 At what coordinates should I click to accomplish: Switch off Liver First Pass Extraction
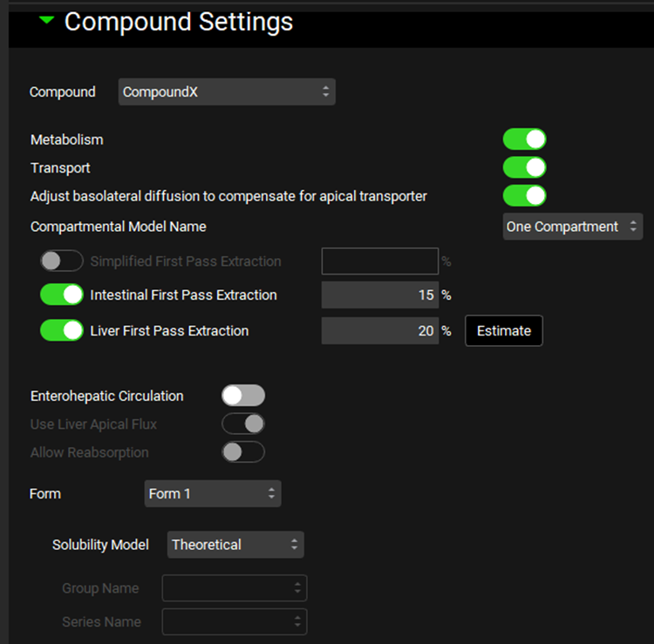[62, 330]
